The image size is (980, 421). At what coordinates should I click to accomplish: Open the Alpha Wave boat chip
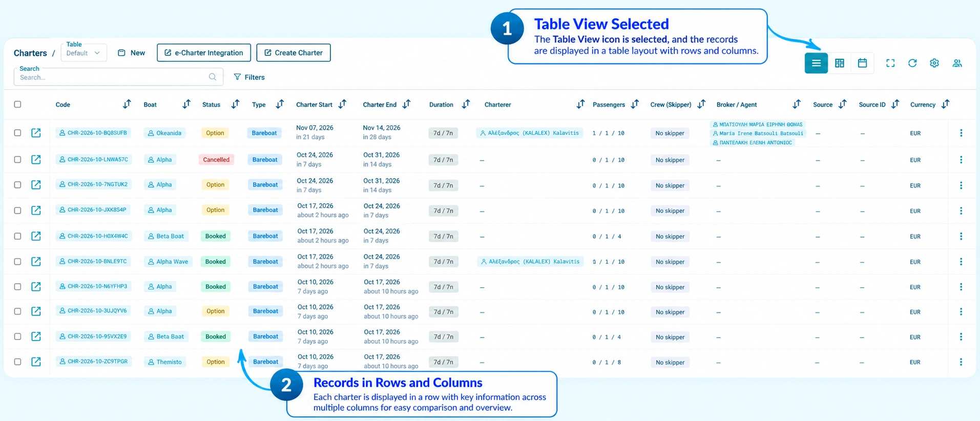coord(168,261)
